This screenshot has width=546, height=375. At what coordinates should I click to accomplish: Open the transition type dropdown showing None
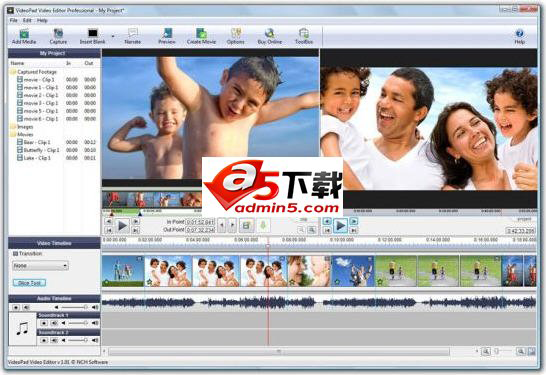(40, 266)
